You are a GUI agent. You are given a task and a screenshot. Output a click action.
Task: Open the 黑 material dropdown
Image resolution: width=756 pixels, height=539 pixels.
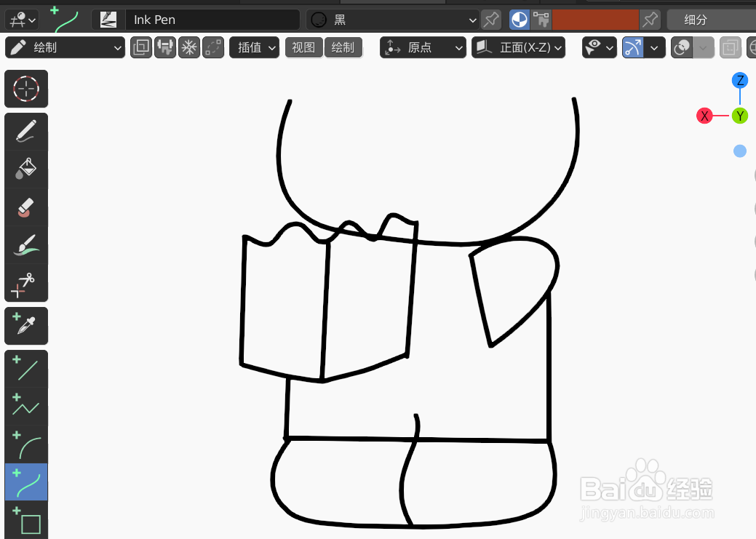click(x=393, y=19)
